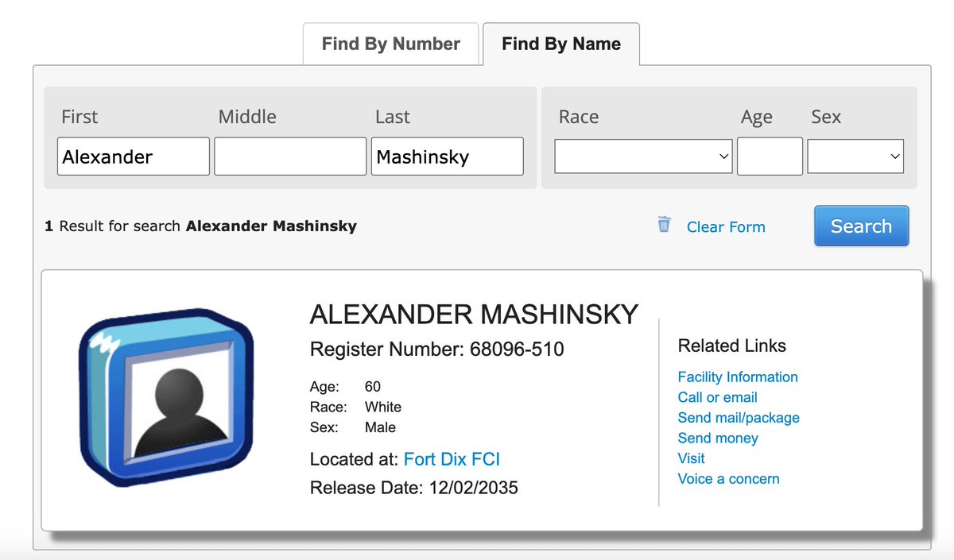Screen dimensions: 954x560
Task: Click the Age value 60
Action: click(373, 387)
